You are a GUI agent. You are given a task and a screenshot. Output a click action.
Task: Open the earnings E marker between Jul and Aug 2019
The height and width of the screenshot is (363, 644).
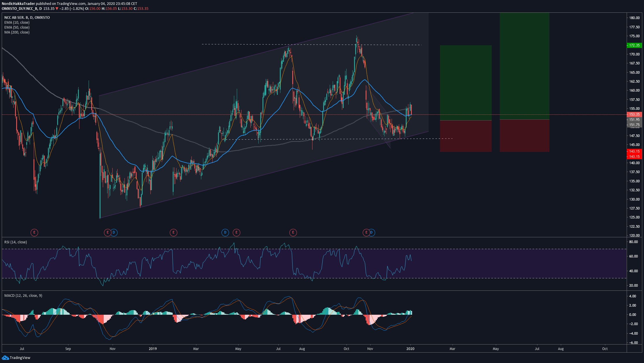point(293,232)
